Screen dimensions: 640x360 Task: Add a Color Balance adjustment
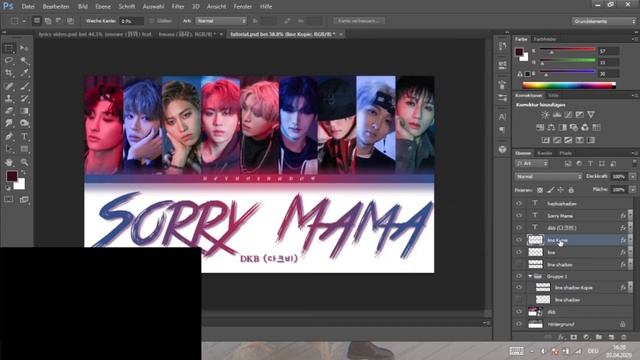(551, 127)
